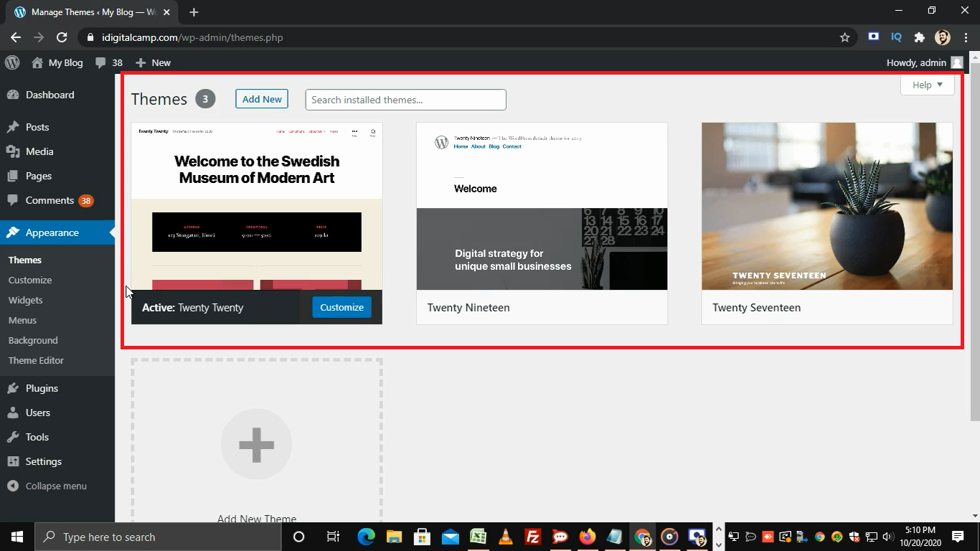The width and height of the screenshot is (980, 551).
Task: Click the blue Customize button on Twenty Twenty
Action: point(341,307)
